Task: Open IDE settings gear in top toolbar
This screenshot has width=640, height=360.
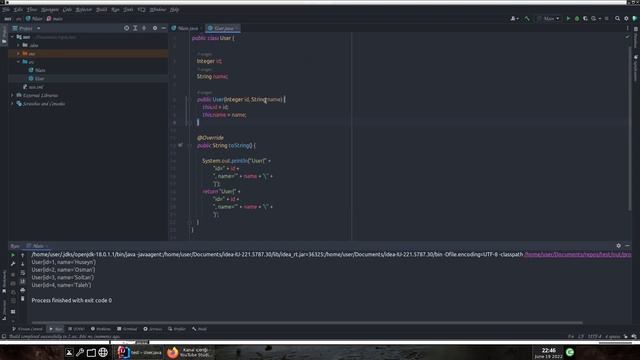Action: (x=626, y=18)
